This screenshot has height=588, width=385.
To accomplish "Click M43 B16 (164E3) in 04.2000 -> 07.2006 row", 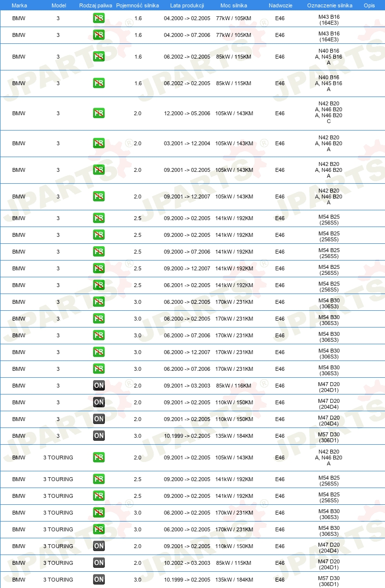I will tap(329, 36).
